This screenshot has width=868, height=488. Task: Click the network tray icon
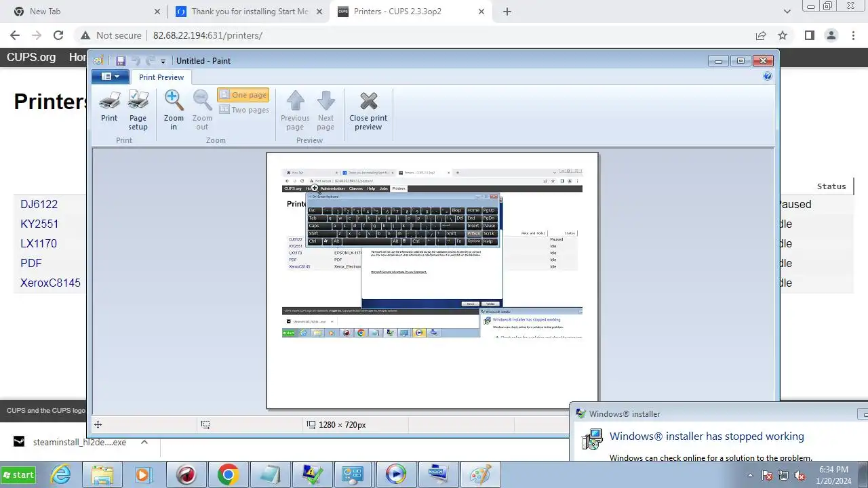pos(783,475)
